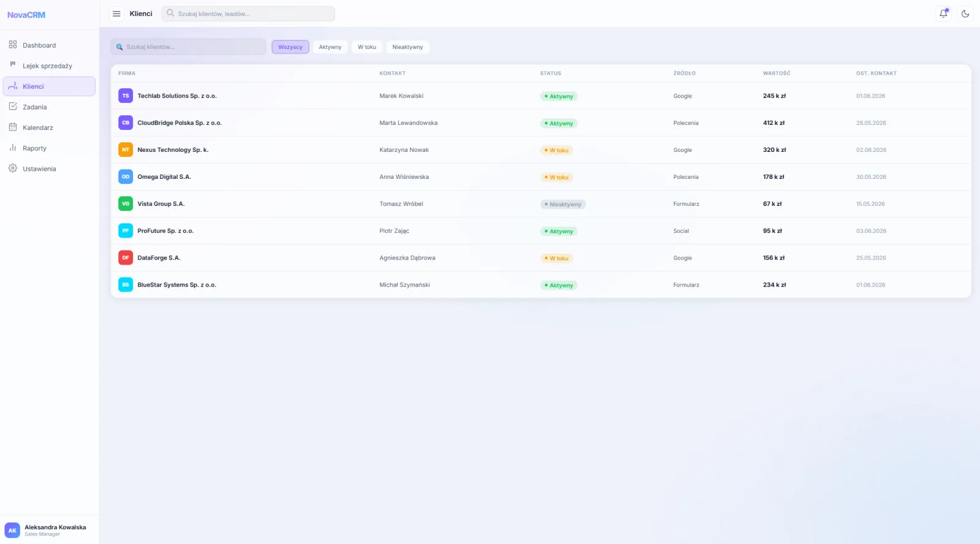Click the DF avatar of DataForge
980x544 pixels.
click(126, 258)
